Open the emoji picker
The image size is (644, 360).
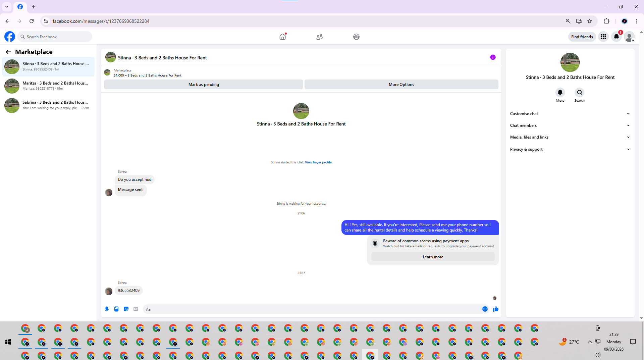tap(485, 309)
